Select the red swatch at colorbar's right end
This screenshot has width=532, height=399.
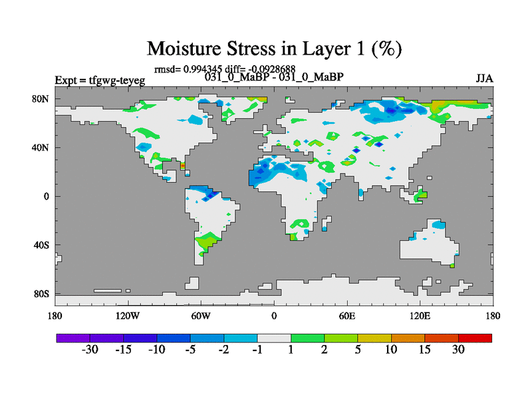(x=475, y=338)
